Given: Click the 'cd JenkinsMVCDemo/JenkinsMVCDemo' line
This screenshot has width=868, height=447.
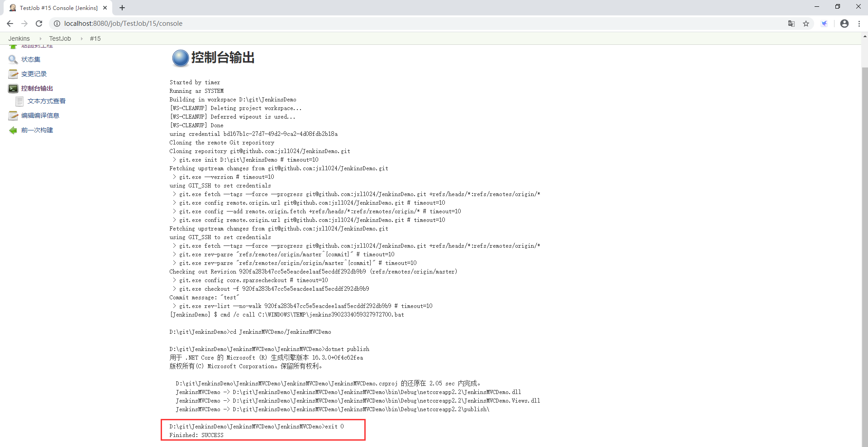Looking at the screenshot, I should click(250, 332).
